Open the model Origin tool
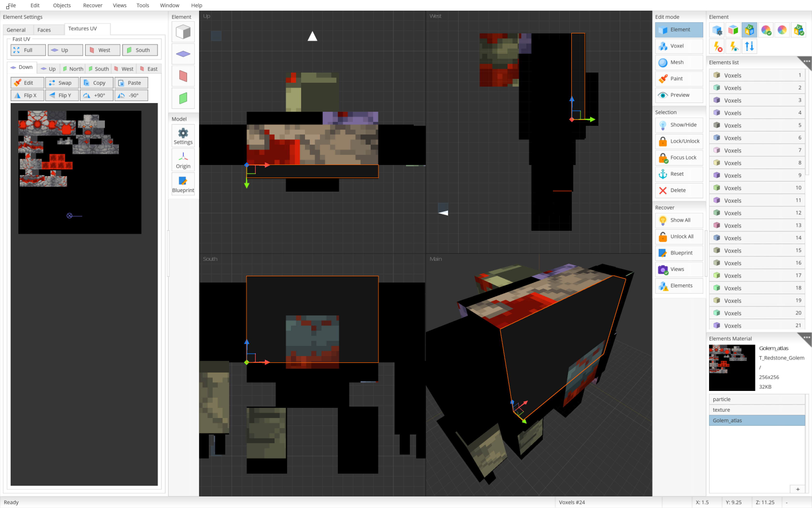 [183, 160]
